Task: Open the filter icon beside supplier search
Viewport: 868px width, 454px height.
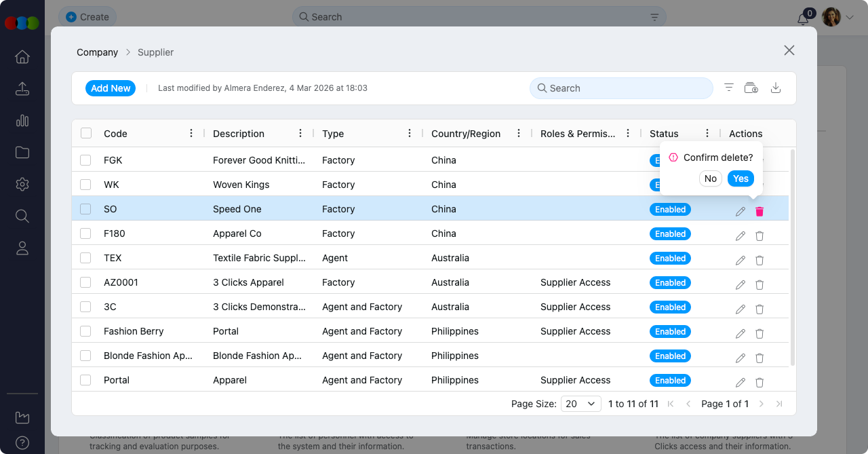Action: tap(729, 88)
